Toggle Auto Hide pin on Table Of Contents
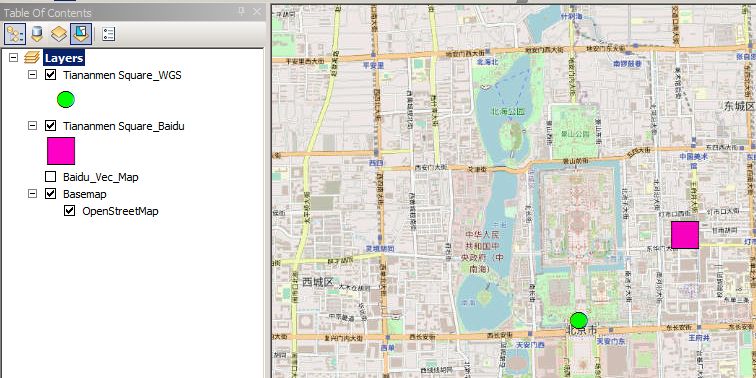 (x=242, y=12)
